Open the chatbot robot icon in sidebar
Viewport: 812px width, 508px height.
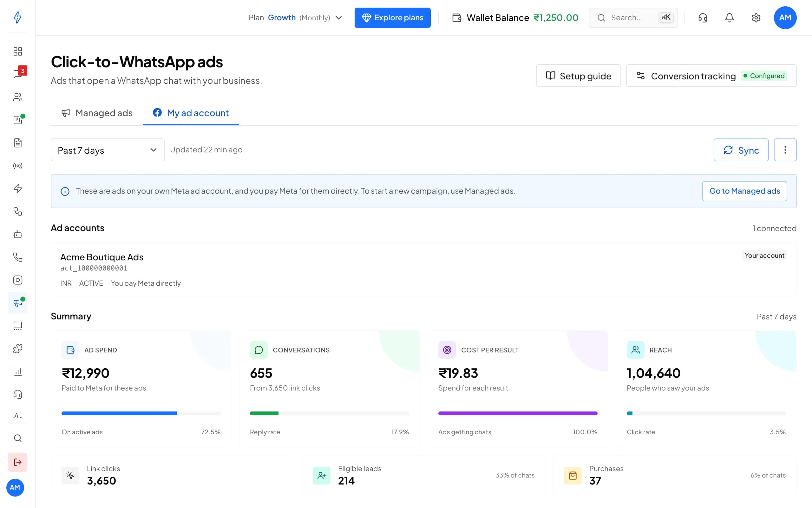[x=17, y=234]
